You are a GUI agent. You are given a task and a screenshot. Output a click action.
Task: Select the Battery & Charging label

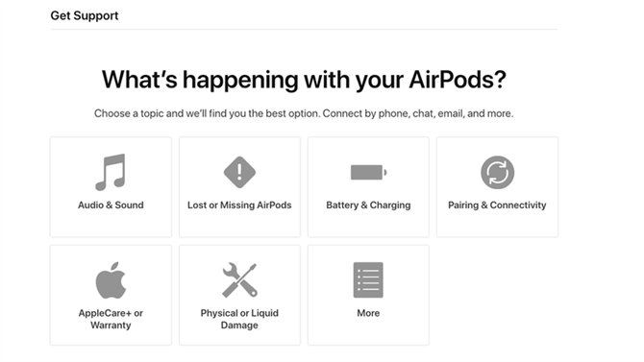click(x=368, y=205)
